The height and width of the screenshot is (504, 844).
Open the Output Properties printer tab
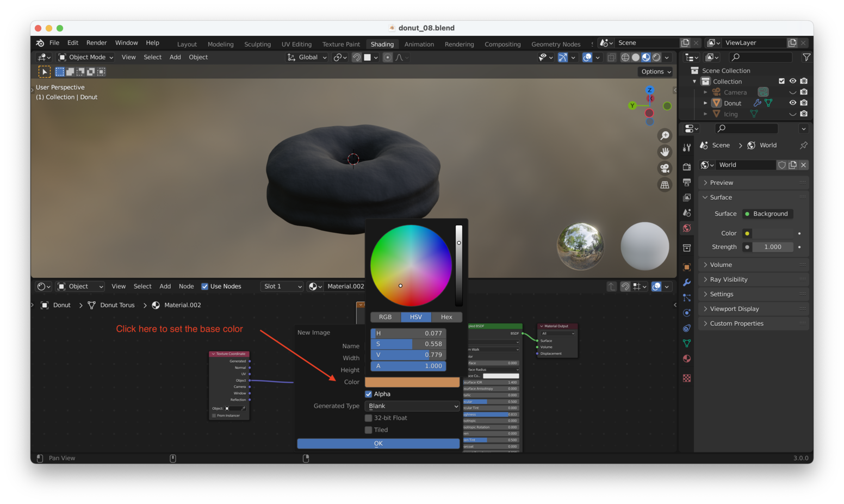(687, 180)
